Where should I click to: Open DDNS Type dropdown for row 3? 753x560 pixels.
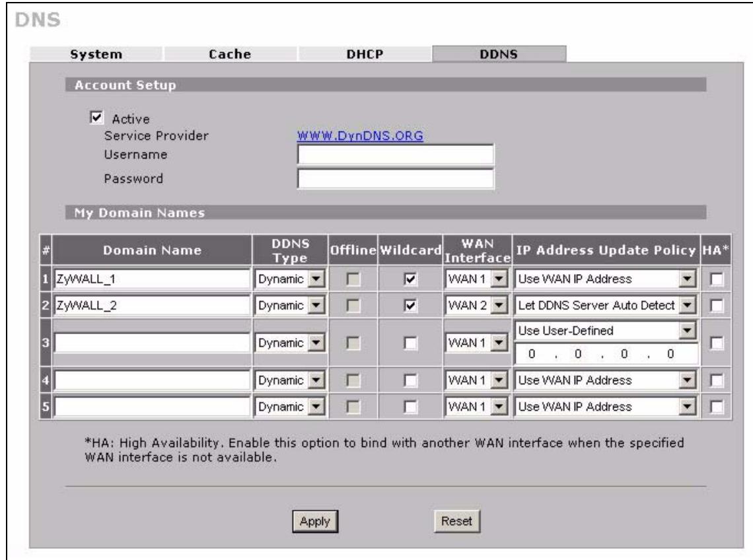290,343
